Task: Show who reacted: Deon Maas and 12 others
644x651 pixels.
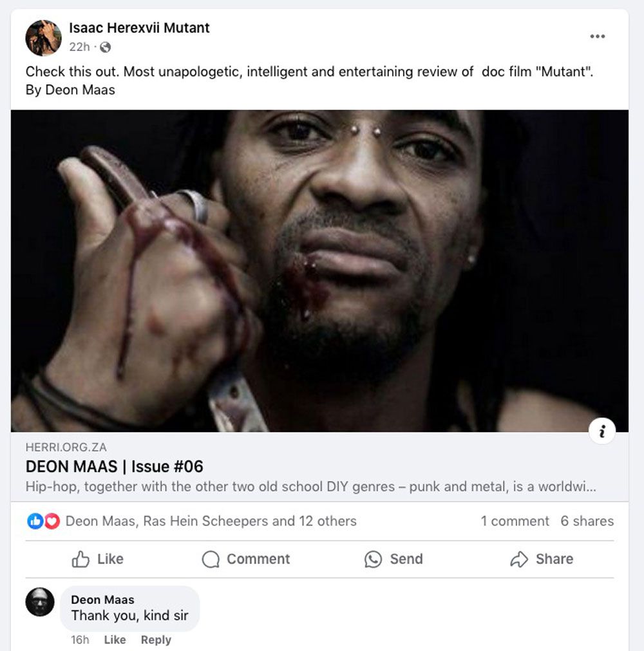Action: tap(211, 521)
